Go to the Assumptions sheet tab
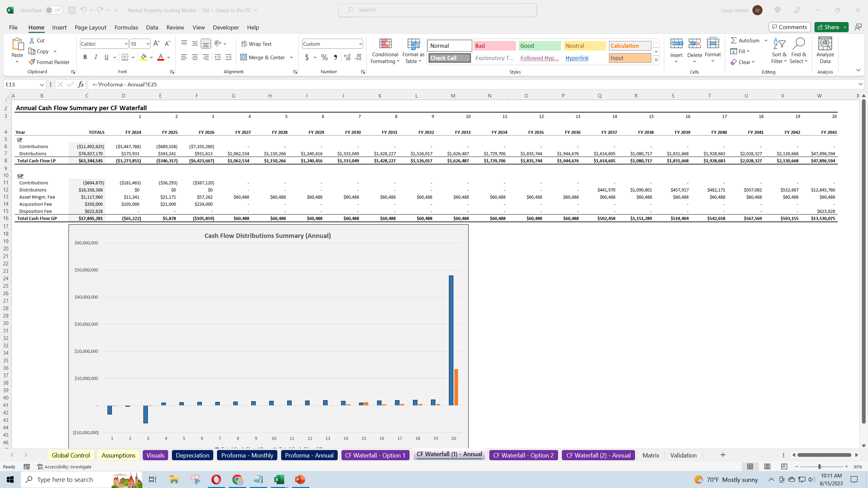The image size is (868, 488). 118,455
